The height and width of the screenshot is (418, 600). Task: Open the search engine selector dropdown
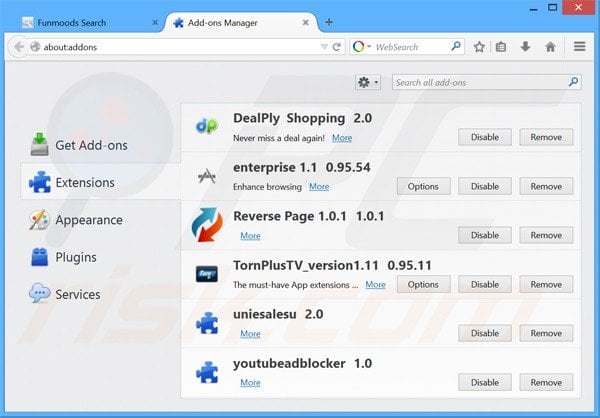click(361, 47)
